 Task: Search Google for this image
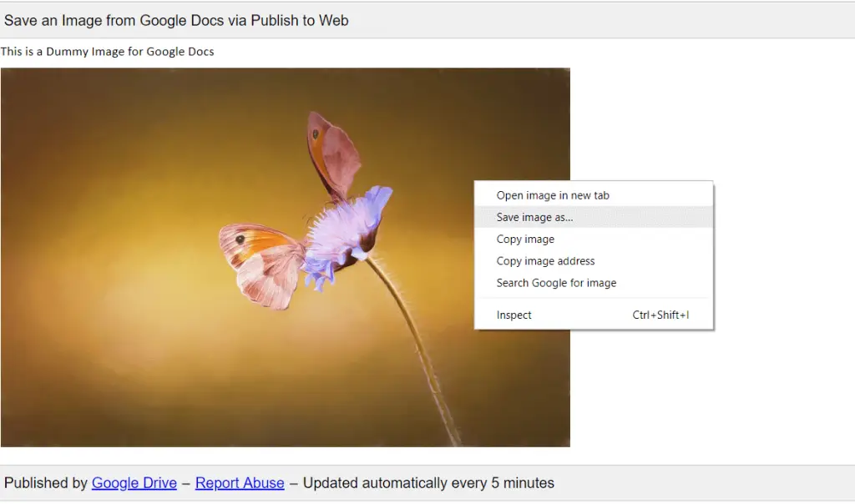(556, 283)
